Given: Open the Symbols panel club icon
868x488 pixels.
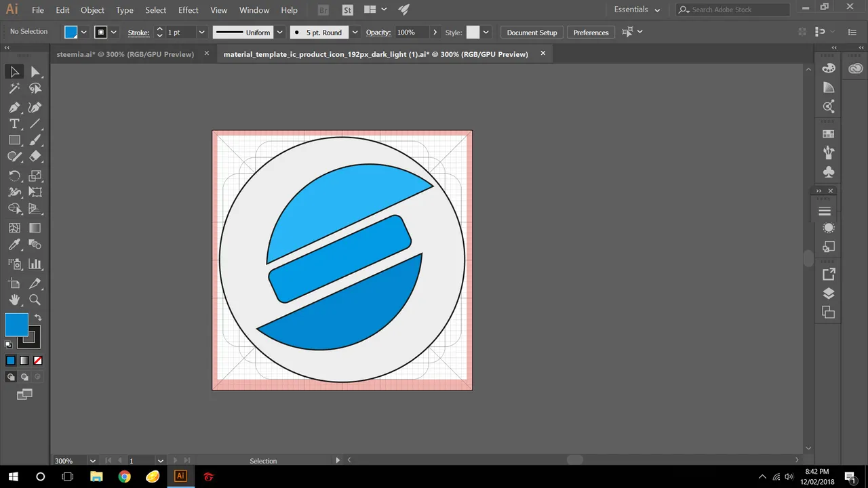Looking at the screenshot, I should coord(828,171).
